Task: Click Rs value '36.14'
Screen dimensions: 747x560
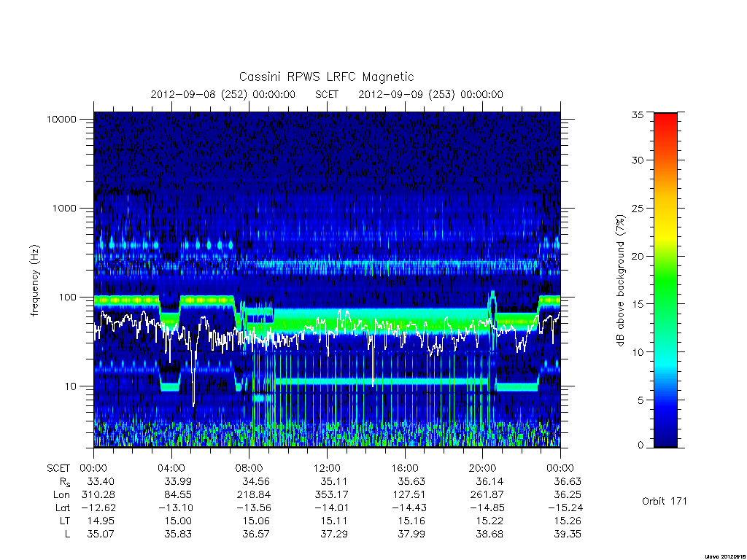Action: 489,482
